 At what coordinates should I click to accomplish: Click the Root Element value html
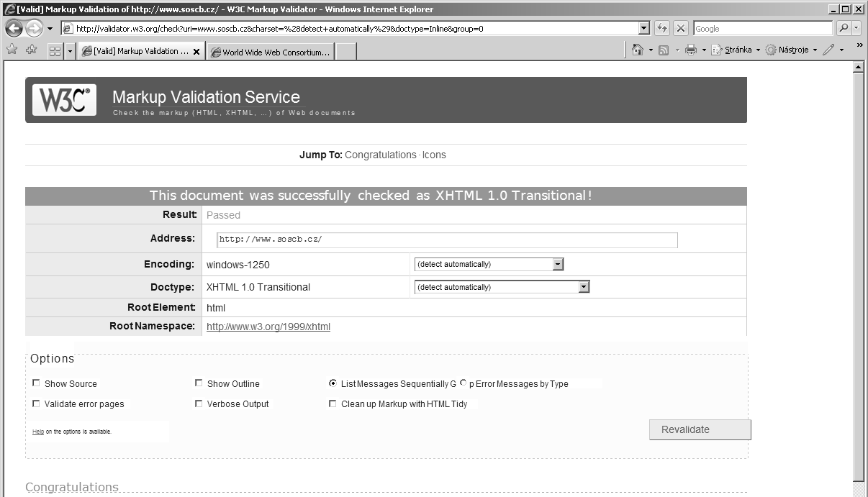point(216,308)
